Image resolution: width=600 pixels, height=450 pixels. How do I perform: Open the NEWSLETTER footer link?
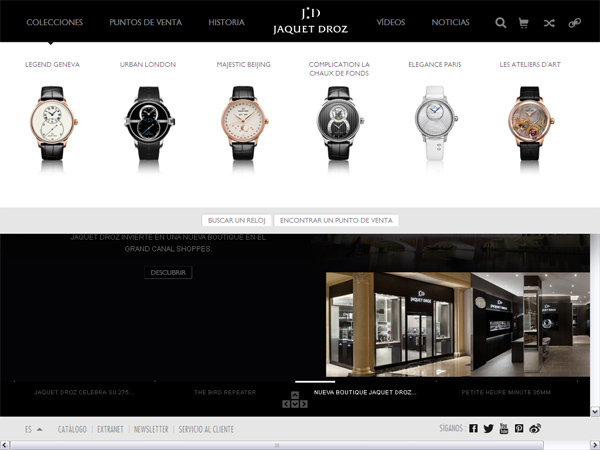coord(151,429)
